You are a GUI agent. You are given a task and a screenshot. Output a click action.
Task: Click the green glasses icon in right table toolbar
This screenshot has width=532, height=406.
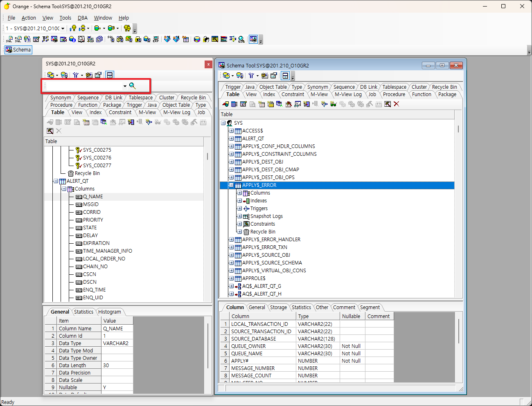[x=333, y=104]
